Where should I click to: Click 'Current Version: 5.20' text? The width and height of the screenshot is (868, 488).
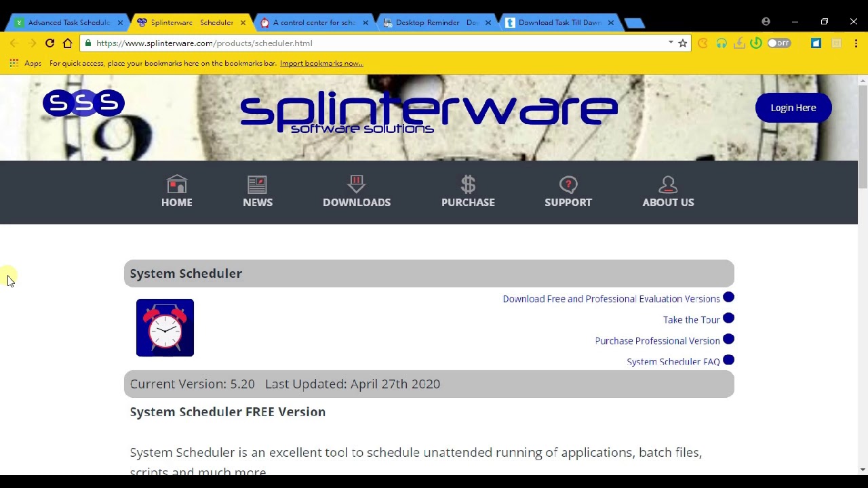click(x=192, y=384)
